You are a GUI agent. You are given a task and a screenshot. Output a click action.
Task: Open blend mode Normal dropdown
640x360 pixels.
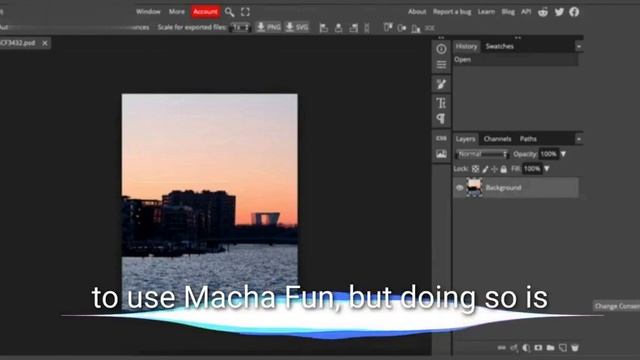pyautogui.click(x=482, y=154)
